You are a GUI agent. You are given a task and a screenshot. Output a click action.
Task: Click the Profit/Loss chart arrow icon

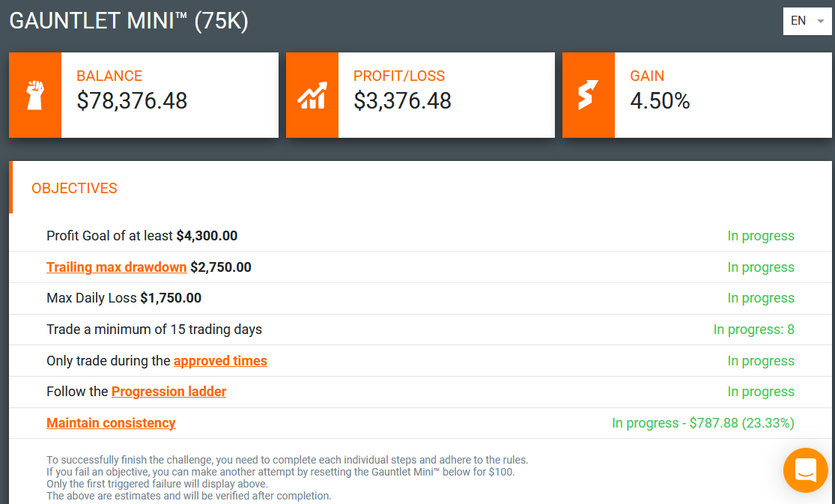tap(312, 95)
